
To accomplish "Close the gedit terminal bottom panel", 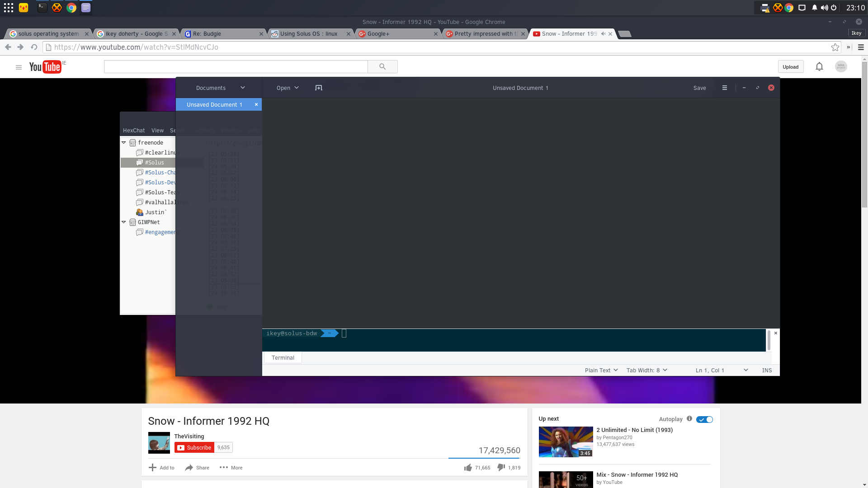I will click(776, 333).
